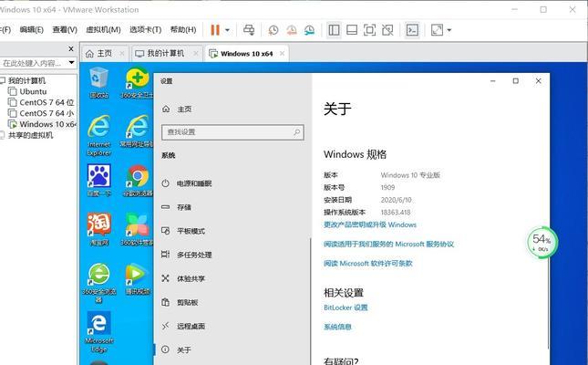Click the Taobao desktop icon
588x365 pixels.
(x=99, y=229)
